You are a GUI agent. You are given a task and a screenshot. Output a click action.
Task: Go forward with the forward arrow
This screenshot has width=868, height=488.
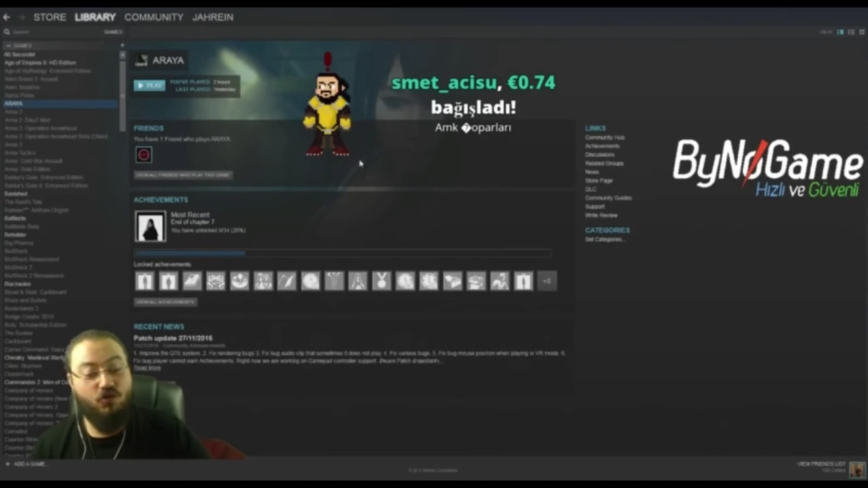point(21,17)
